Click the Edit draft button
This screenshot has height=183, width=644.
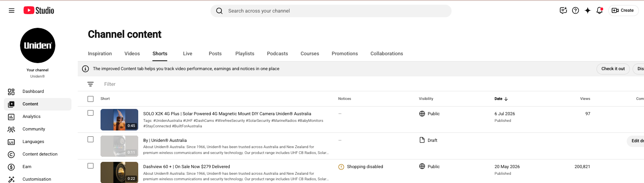coord(636,141)
